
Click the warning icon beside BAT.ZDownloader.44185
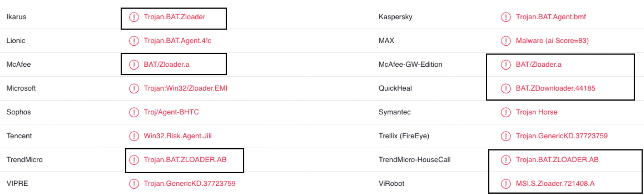pos(506,89)
